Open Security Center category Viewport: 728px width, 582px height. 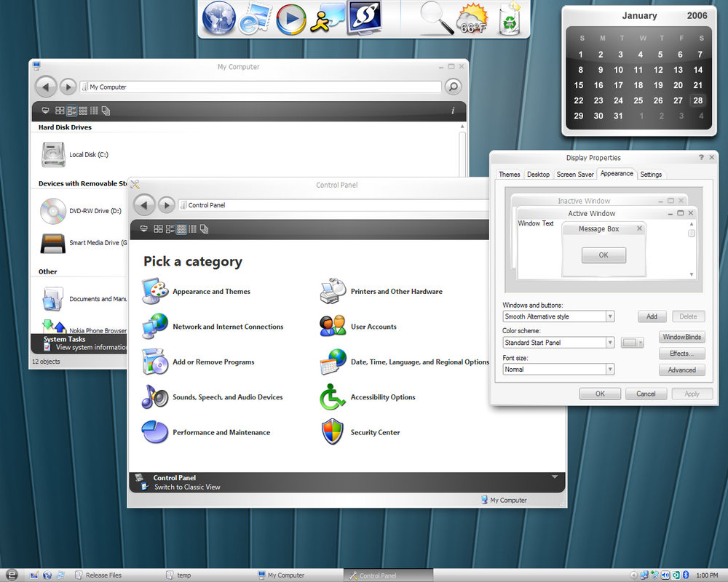(x=360, y=433)
